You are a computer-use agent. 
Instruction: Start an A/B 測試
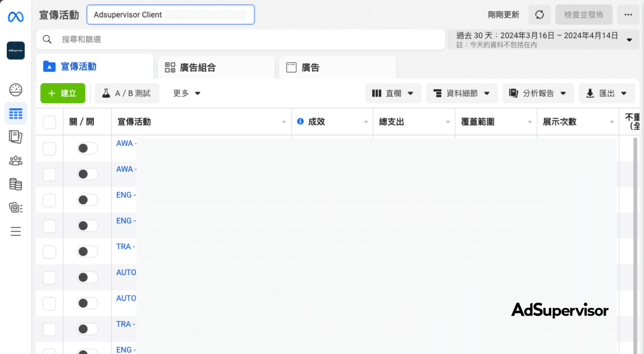127,93
